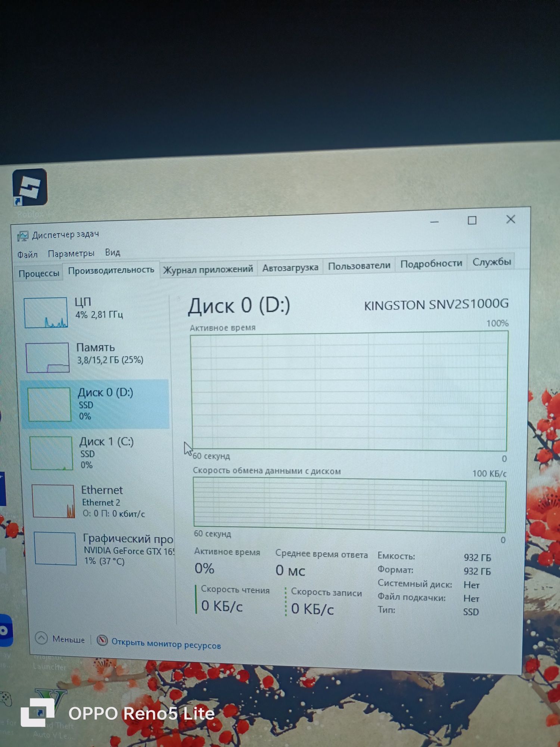560x747 pixels.
Task: Open the Roblox Studio desktop shortcut
Action: coord(30,187)
